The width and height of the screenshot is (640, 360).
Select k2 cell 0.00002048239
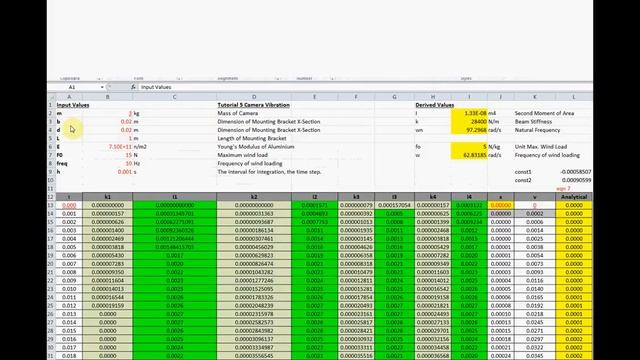(x=254, y=306)
